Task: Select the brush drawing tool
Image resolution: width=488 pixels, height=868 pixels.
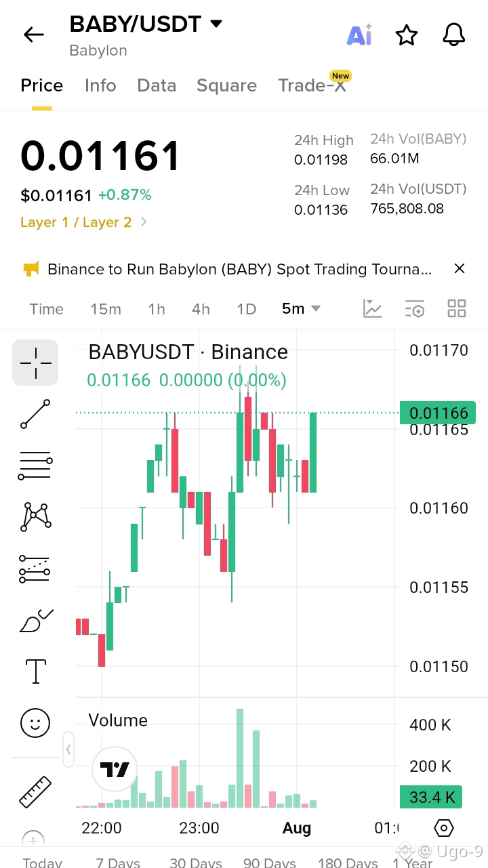Action: (35, 620)
